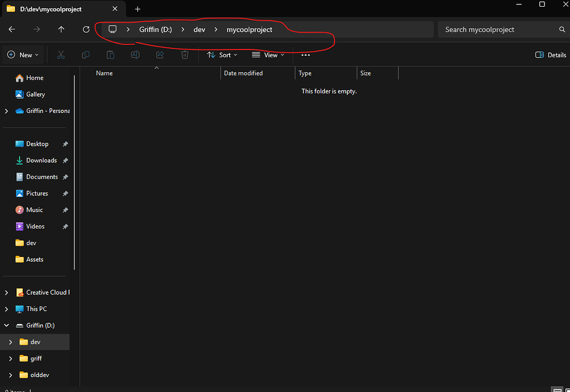
Task: Open the Sort dropdown
Action: 222,54
